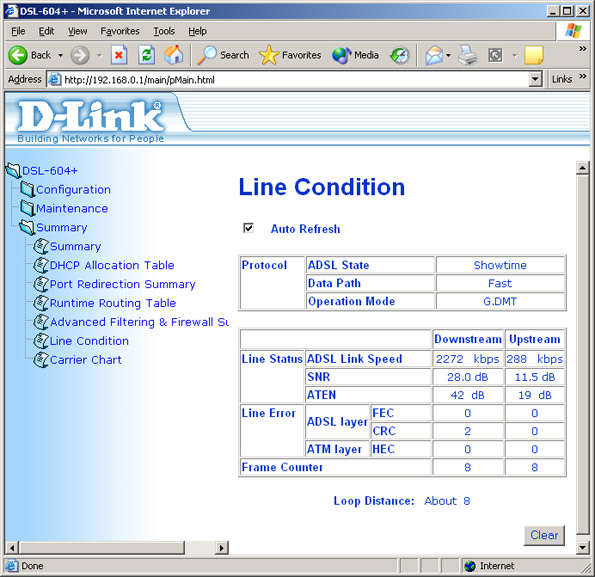The image size is (595, 577).
Task: Click the Advanced Filtering & Firewall page icon
Action: 41,322
